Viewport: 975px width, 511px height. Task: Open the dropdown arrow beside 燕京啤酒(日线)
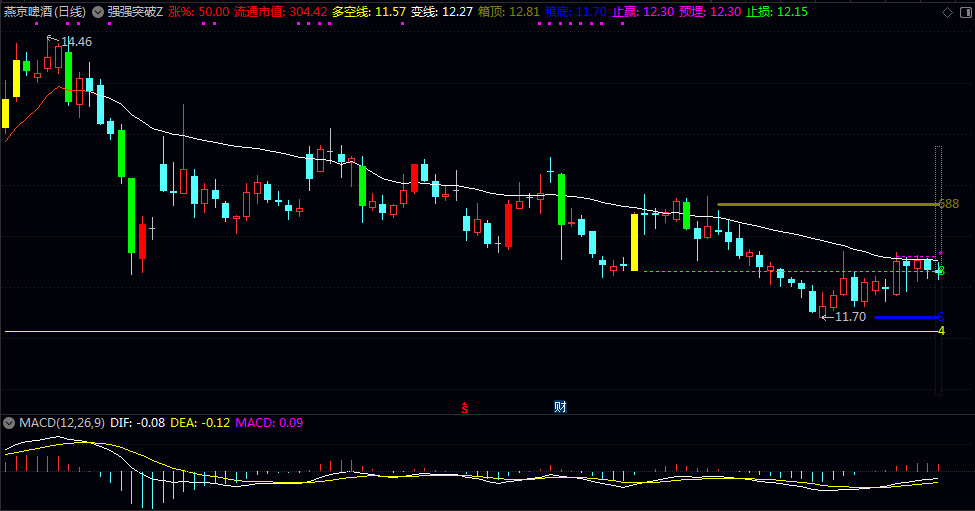point(98,12)
